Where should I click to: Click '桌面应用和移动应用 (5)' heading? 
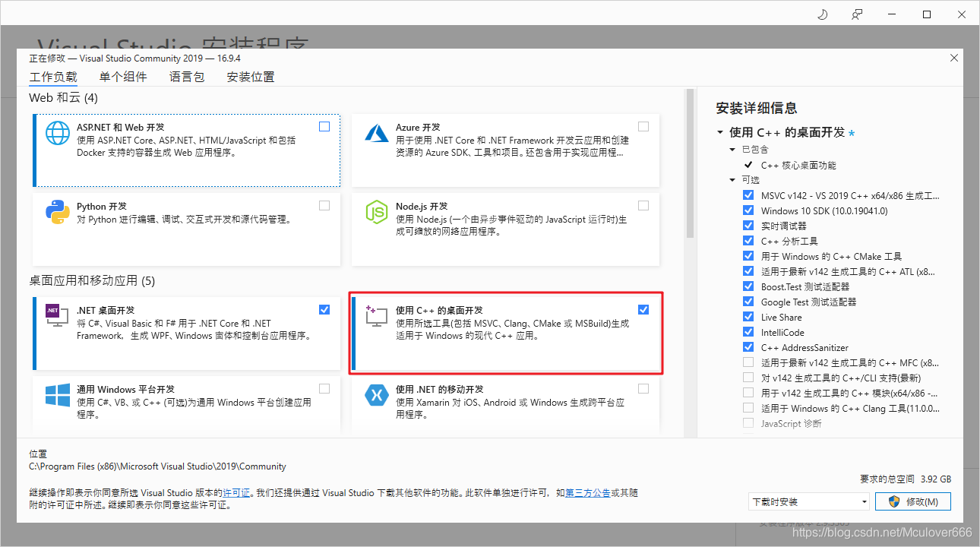[92, 281]
